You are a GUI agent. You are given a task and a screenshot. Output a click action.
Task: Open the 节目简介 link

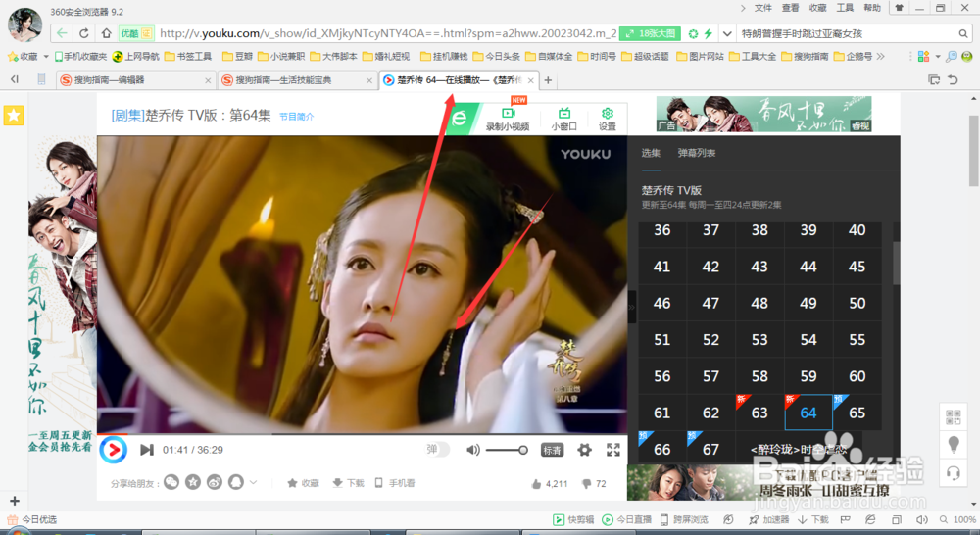(x=296, y=117)
